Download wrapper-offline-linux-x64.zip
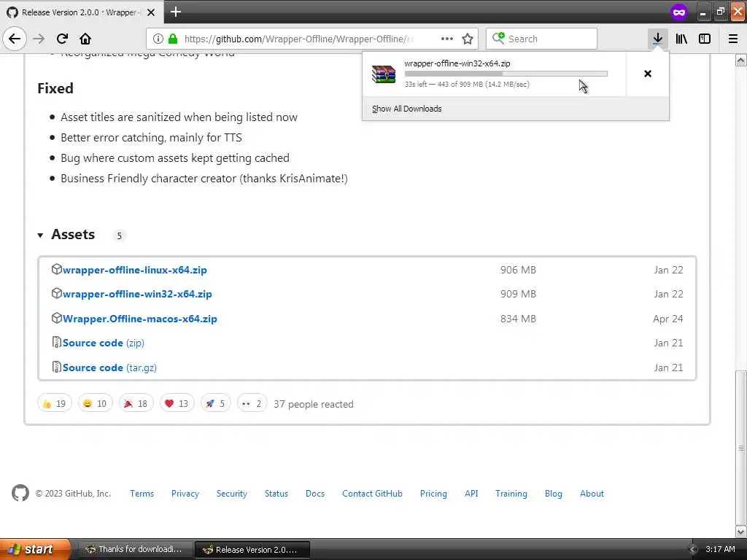 pos(135,270)
